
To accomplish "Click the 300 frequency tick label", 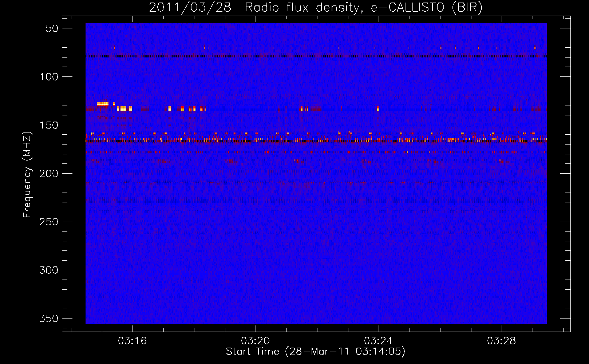I will point(49,270).
